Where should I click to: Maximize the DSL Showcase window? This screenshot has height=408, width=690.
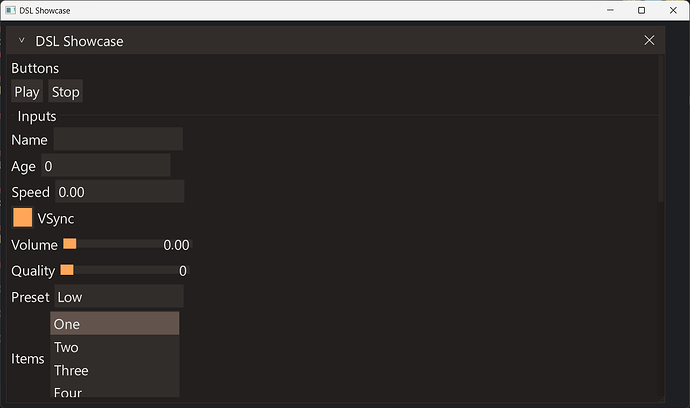pyautogui.click(x=641, y=10)
